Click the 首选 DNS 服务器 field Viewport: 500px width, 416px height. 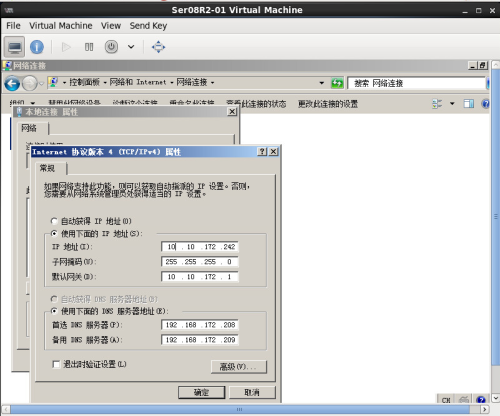[200, 325]
